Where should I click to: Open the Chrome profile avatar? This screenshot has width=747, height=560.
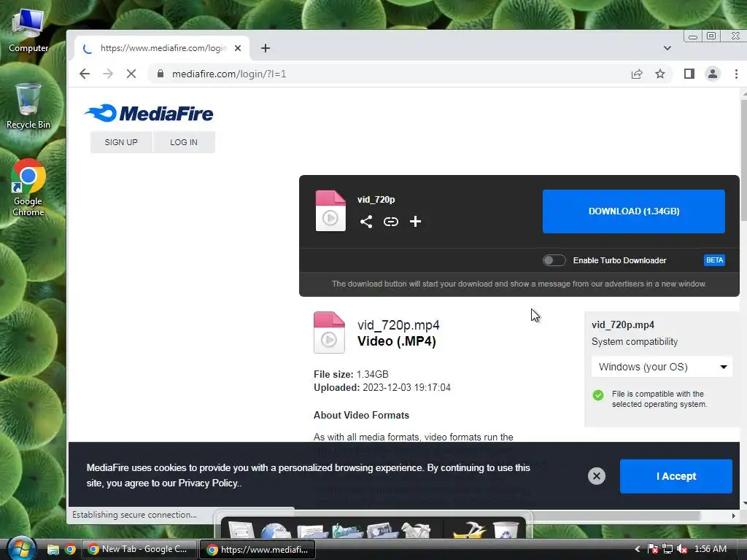click(712, 74)
